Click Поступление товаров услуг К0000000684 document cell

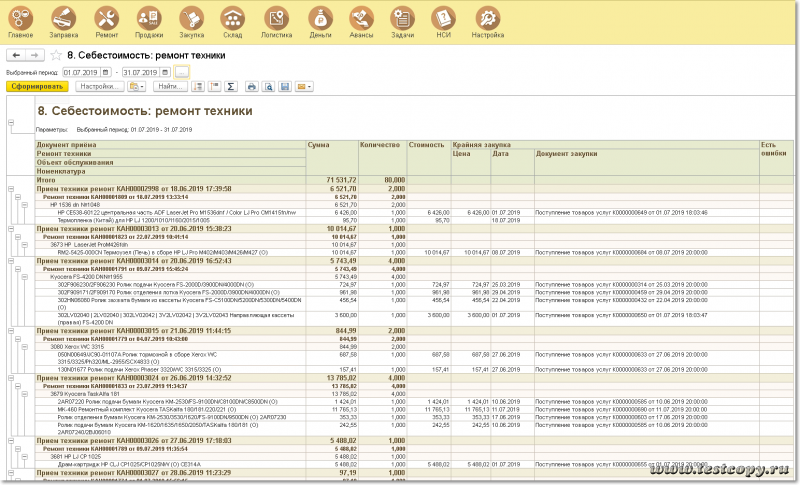pos(646,252)
